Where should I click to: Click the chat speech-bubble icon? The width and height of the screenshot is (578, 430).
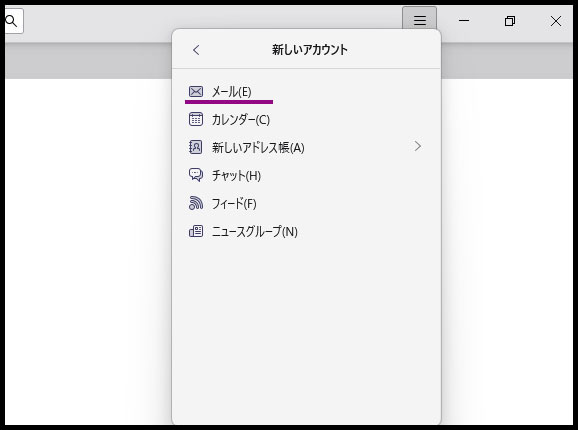(x=196, y=175)
